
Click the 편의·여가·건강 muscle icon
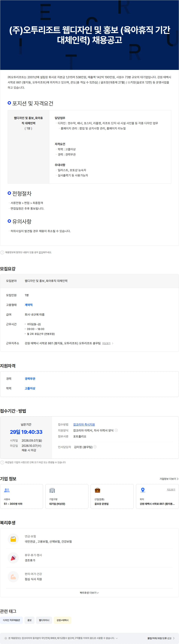[13, 577]
